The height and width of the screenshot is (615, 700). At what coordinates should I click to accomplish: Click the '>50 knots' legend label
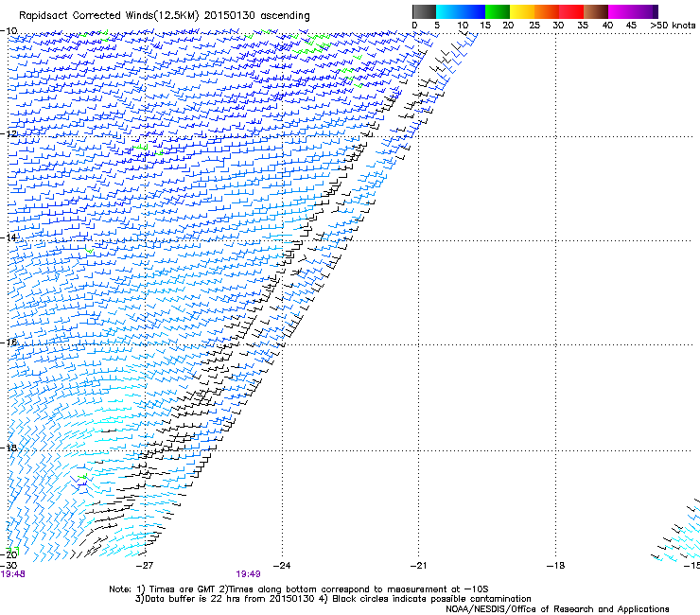coord(673,26)
